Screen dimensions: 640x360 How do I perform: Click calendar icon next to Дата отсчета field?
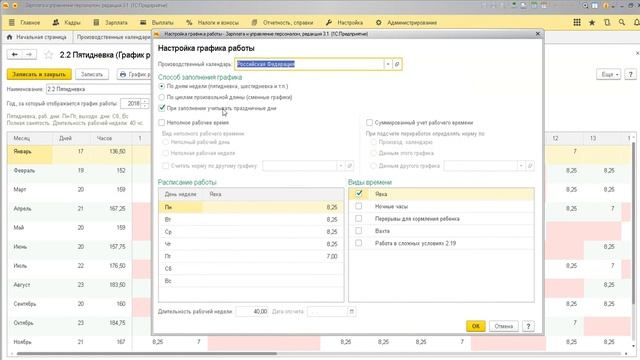(351, 311)
